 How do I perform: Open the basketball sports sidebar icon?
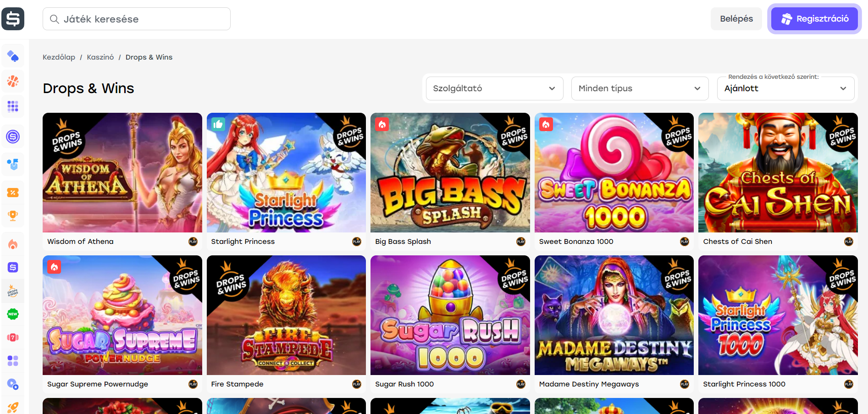click(x=13, y=81)
